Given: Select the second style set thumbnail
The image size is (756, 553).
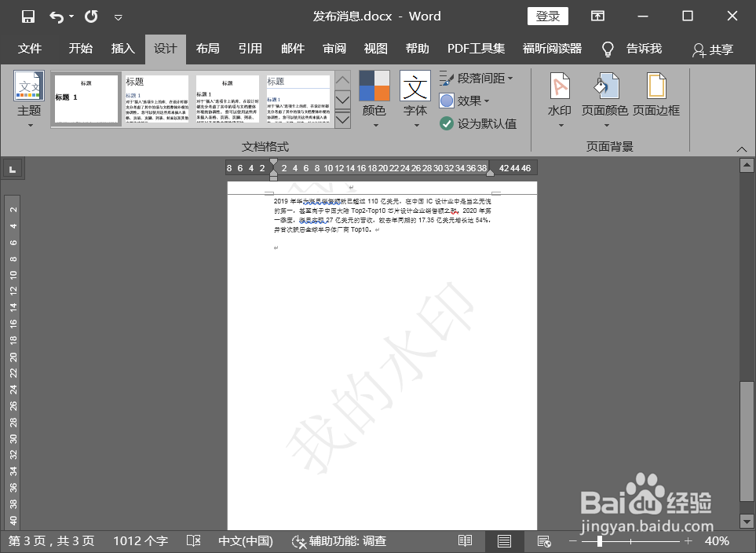Looking at the screenshot, I should [x=157, y=100].
